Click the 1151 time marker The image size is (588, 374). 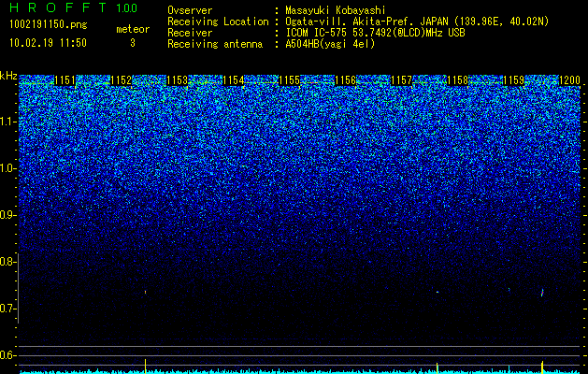tap(65, 80)
